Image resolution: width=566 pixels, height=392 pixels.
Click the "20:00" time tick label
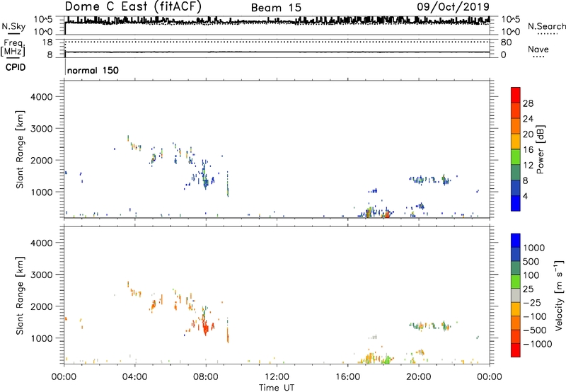pos(418,377)
